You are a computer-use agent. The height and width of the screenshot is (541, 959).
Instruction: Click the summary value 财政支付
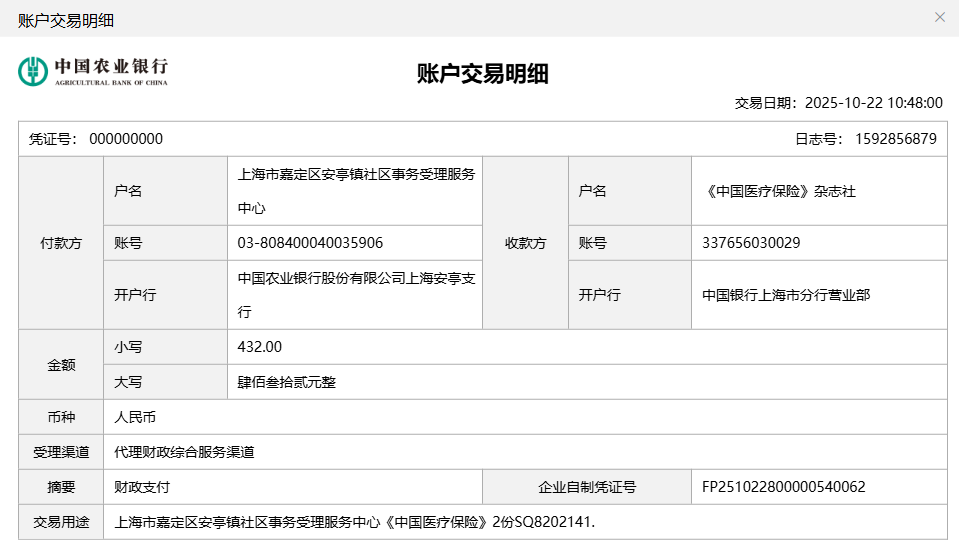(x=142, y=487)
